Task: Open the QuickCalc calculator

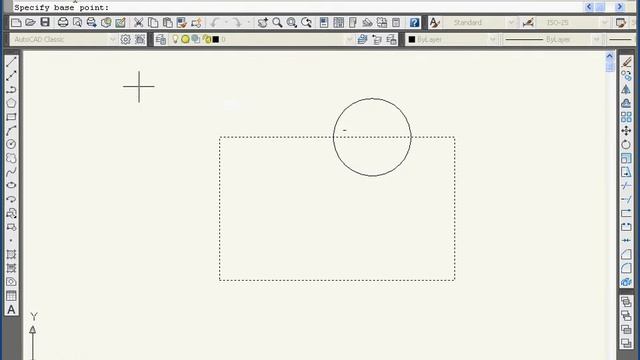Action: pos(396,22)
